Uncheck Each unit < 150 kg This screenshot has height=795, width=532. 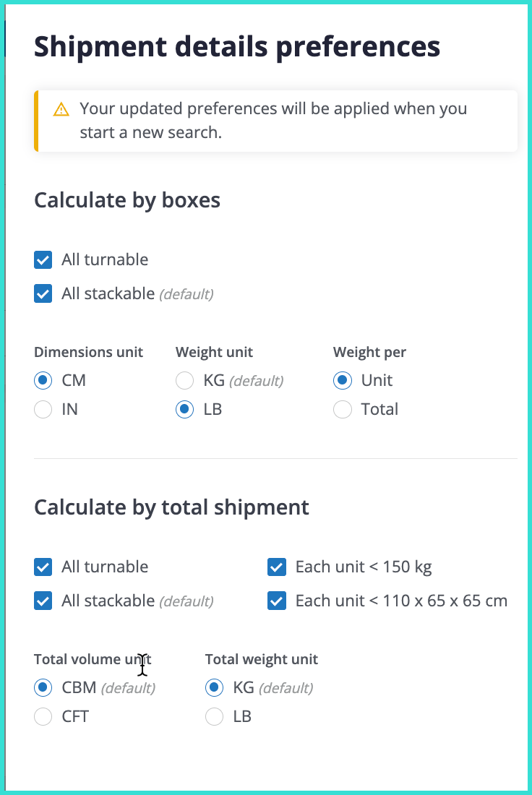pos(277,567)
